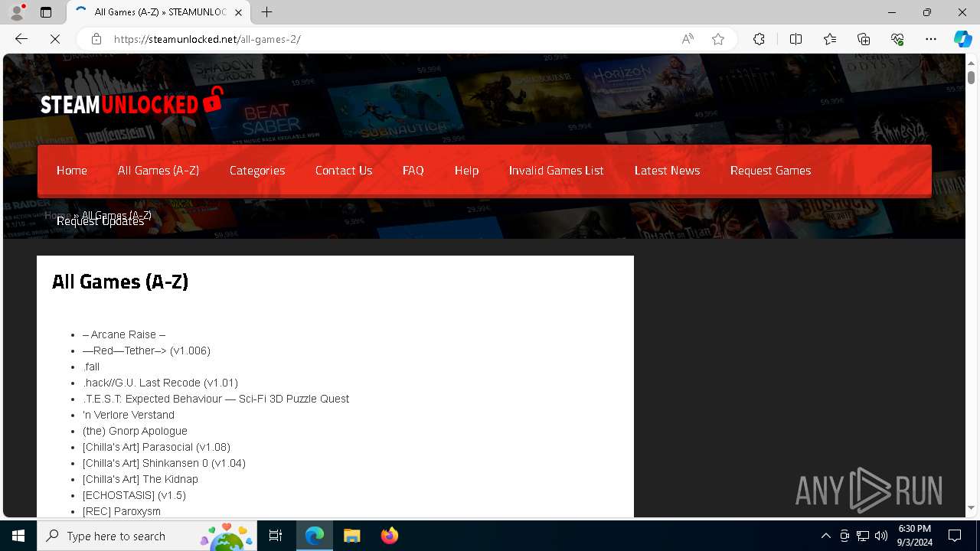
Task: Open the Help menu item
Action: click(466, 171)
